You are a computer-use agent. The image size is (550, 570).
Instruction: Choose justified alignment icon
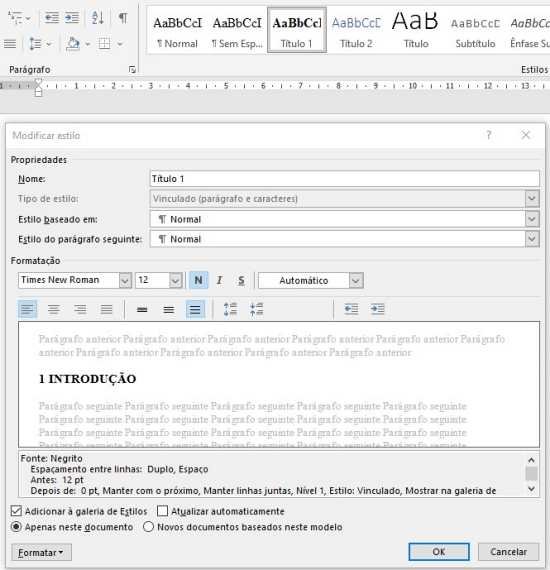point(107,309)
